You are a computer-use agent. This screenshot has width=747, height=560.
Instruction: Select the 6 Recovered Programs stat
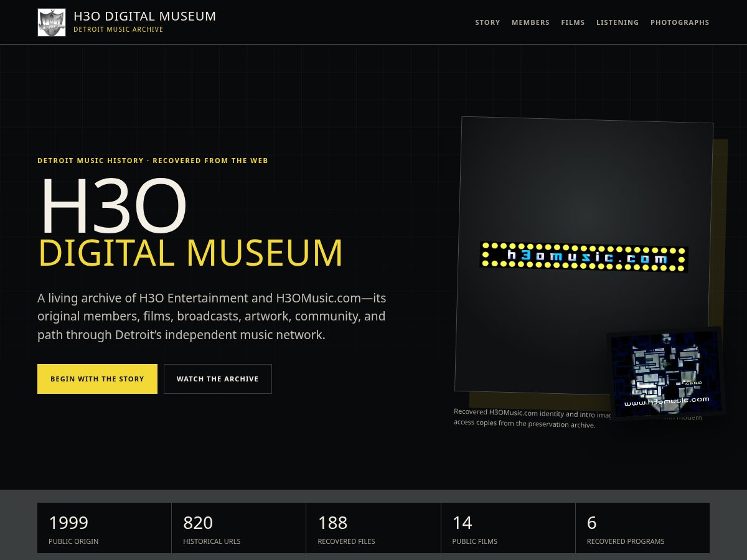point(642,528)
